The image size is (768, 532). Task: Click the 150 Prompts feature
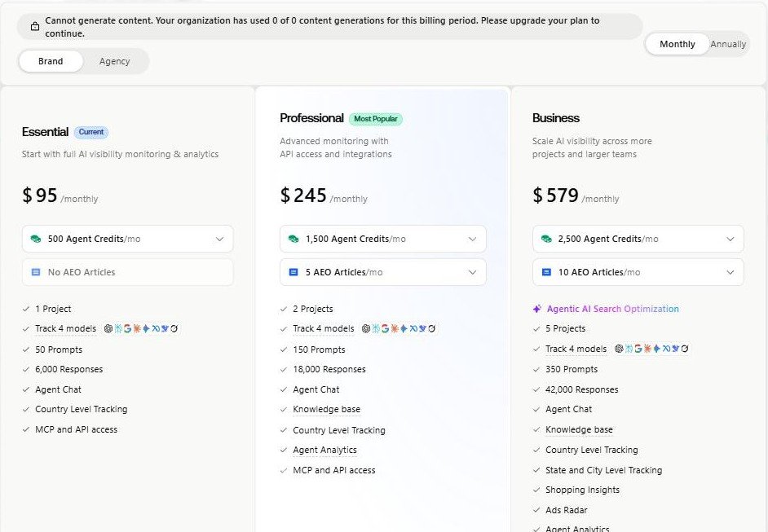(319, 350)
